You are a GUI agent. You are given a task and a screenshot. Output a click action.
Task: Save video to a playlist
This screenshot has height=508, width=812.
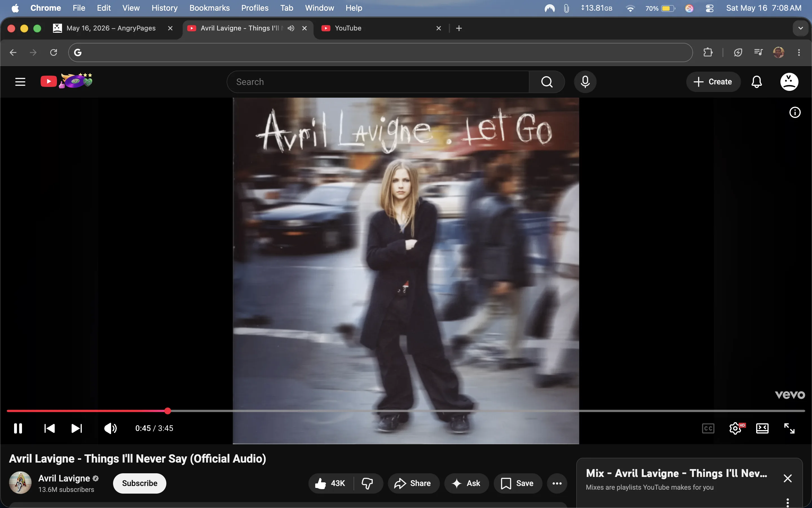pos(518,483)
